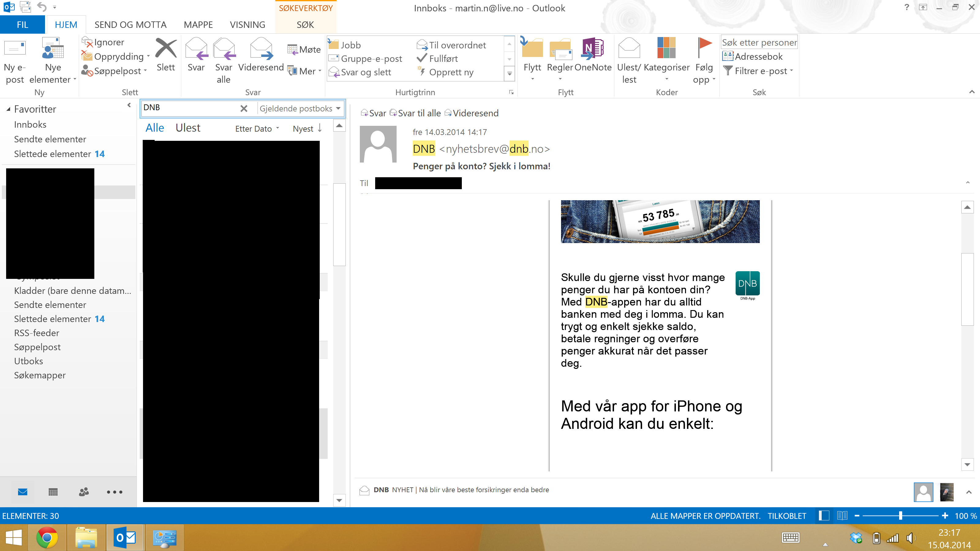Open the Utboks folder
The image size is (980, 551).
pyautogui.click(x=28, y=361)
